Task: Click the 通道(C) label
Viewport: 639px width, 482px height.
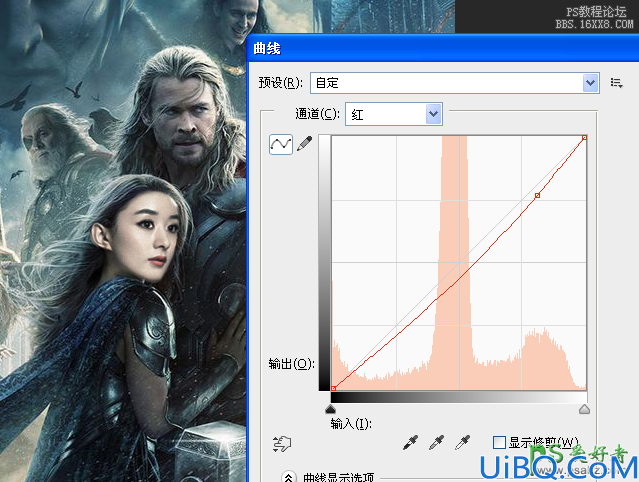Action: point(317,114)
